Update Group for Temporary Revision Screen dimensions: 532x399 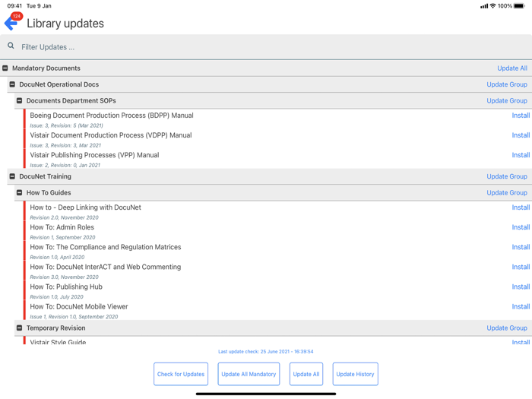coord(507,328)
